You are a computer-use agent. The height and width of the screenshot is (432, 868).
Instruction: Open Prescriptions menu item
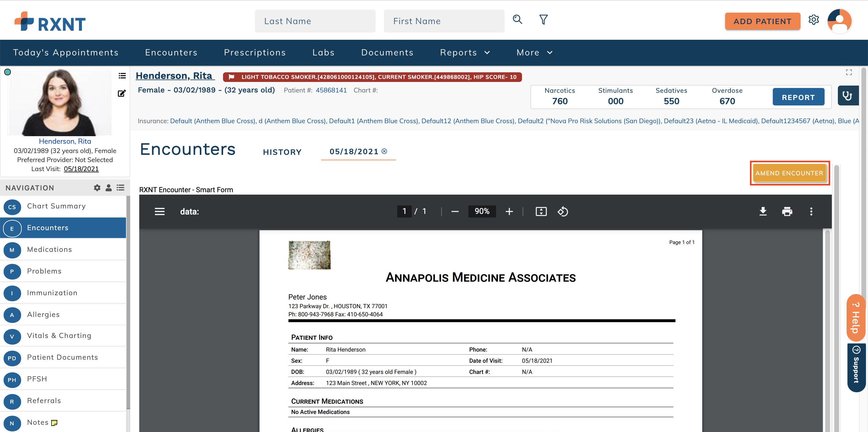(255, 52)
